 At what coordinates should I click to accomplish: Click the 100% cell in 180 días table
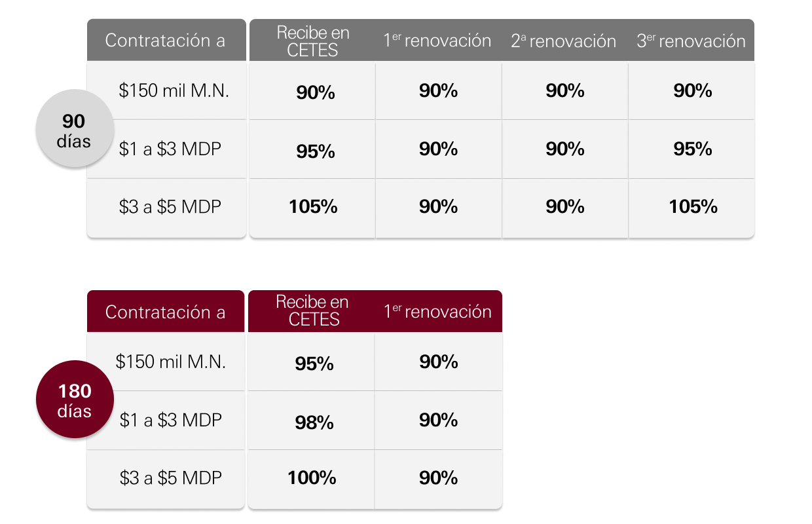pyautogui.click(x=312, y=479)
